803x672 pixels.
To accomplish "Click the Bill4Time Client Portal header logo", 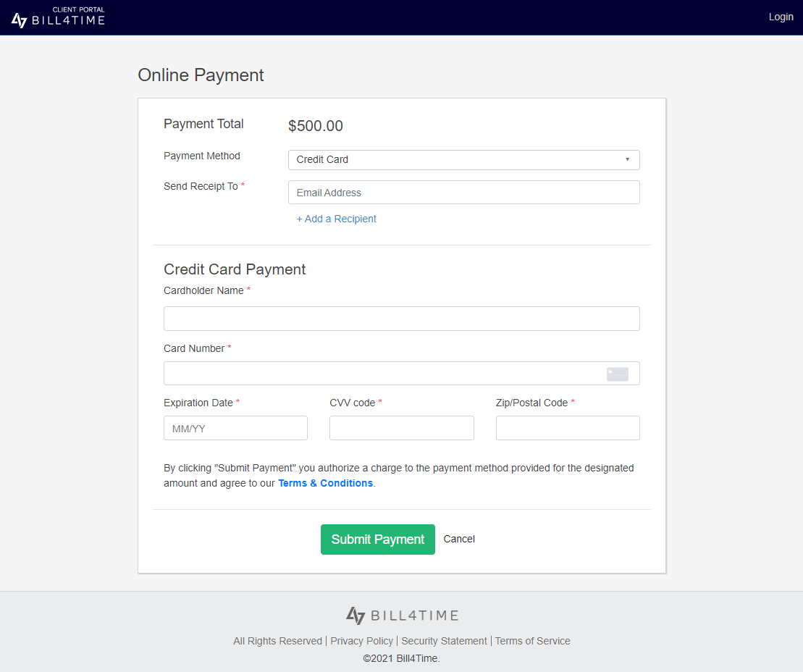I will 58,17.
